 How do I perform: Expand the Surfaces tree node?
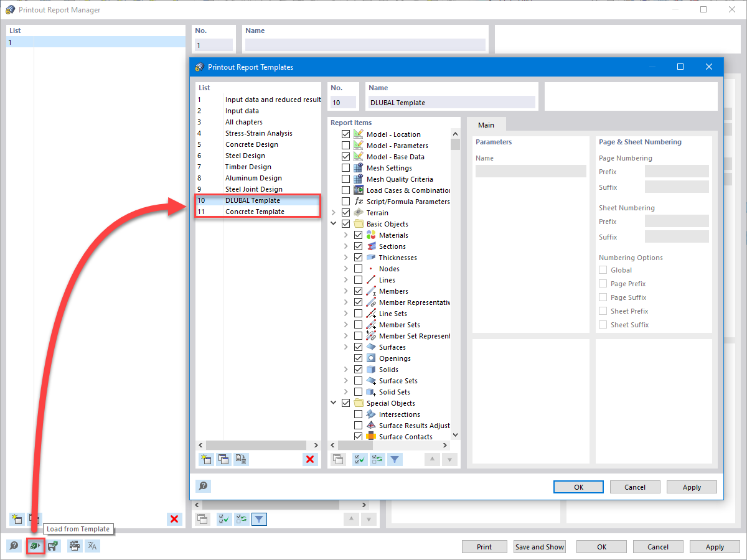pyautogui.click(x=347, y=347)
